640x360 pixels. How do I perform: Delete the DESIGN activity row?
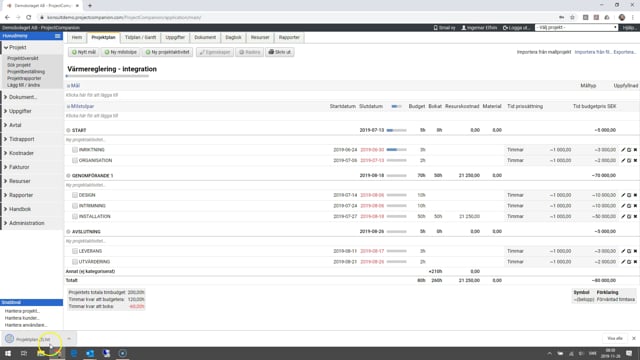635,195
